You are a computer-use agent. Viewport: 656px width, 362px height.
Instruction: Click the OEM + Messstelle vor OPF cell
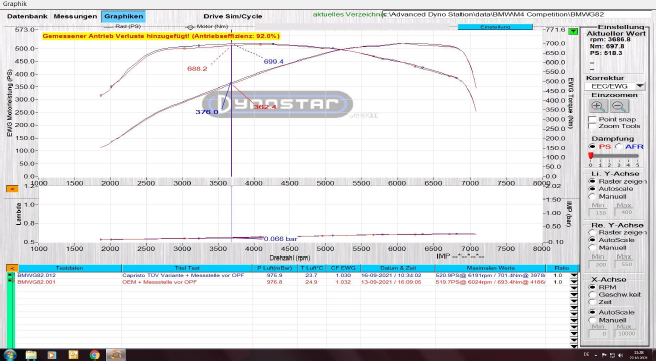(187, 282)
